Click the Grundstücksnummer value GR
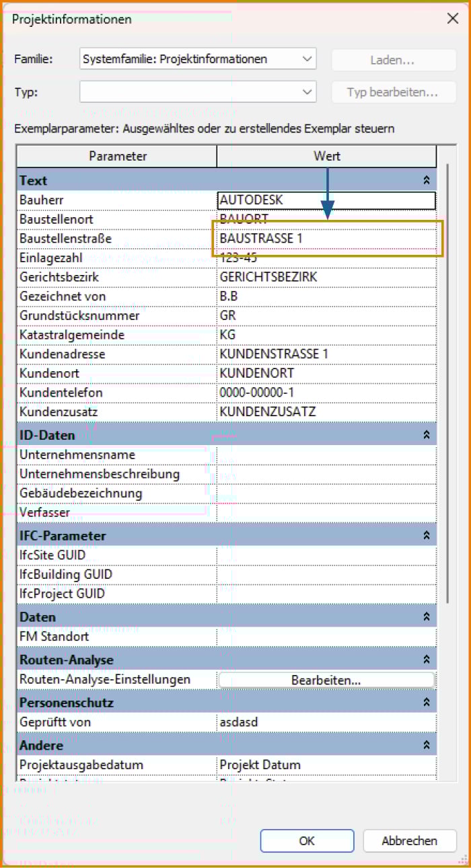The image size is (471, 868). pos(326,315)
